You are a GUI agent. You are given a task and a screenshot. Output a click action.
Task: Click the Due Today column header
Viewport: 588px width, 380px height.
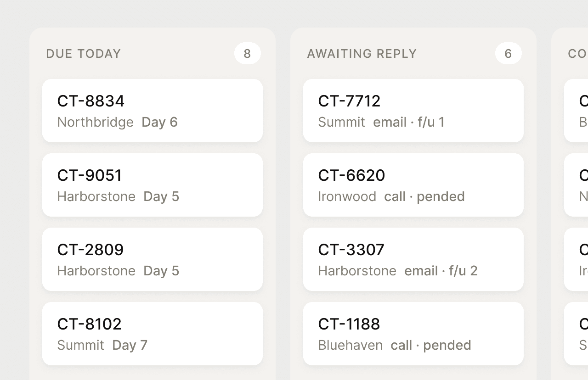point(84,54)
